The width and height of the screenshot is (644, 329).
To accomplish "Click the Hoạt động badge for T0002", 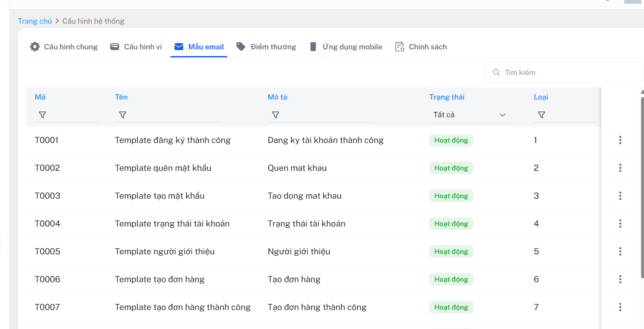I will point(451,168).
